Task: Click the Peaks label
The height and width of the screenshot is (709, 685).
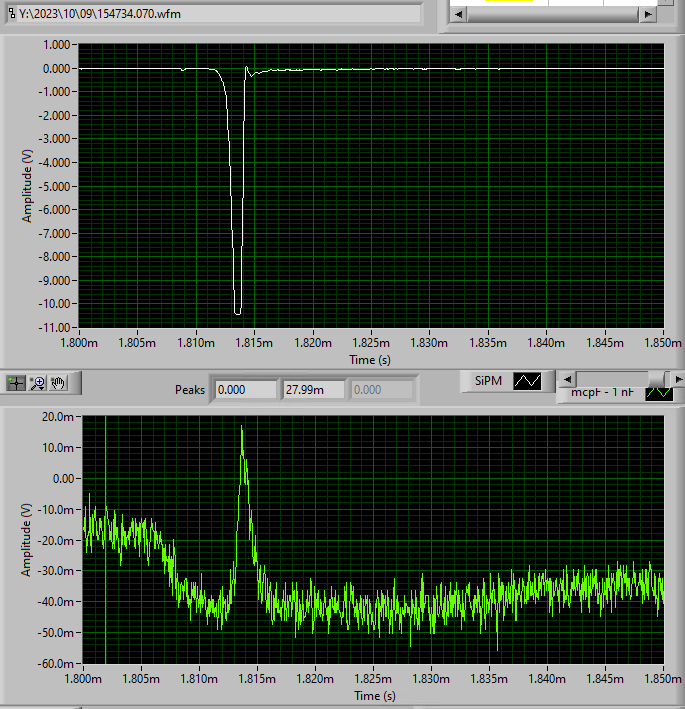Action: tap(190, 390)
